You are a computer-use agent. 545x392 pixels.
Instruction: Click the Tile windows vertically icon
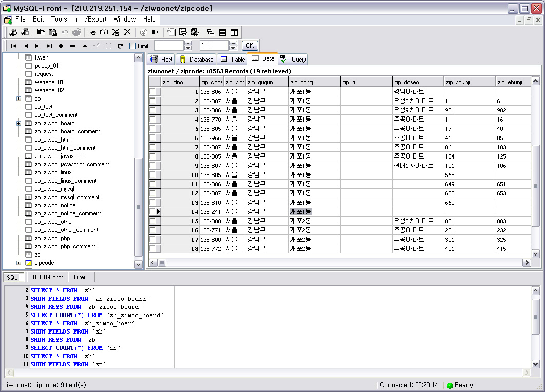click(234, 32)
